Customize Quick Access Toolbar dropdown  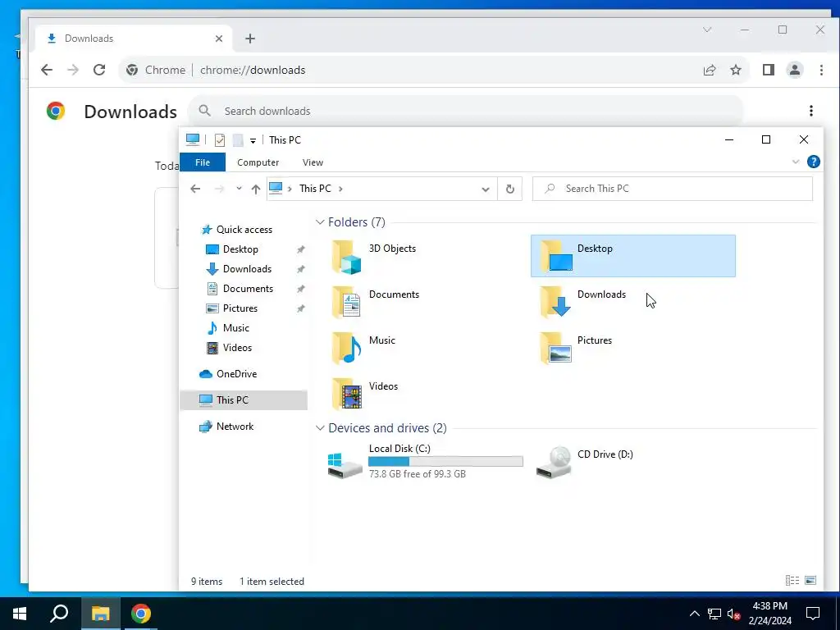point(253,141)
